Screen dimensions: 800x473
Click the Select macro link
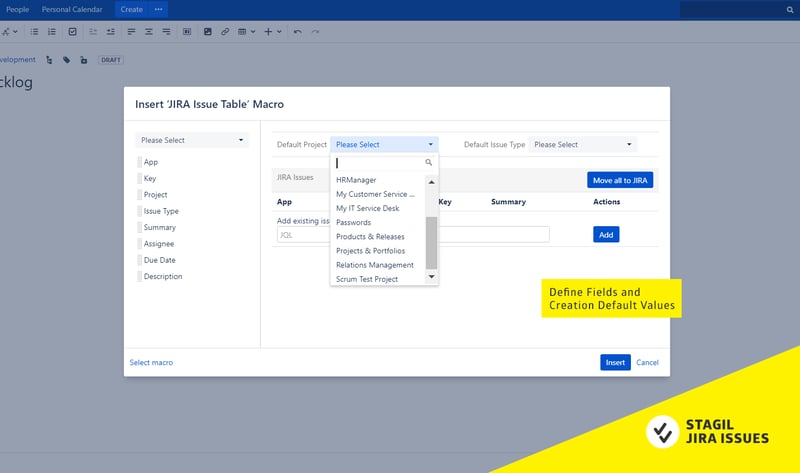click(151, 362)
